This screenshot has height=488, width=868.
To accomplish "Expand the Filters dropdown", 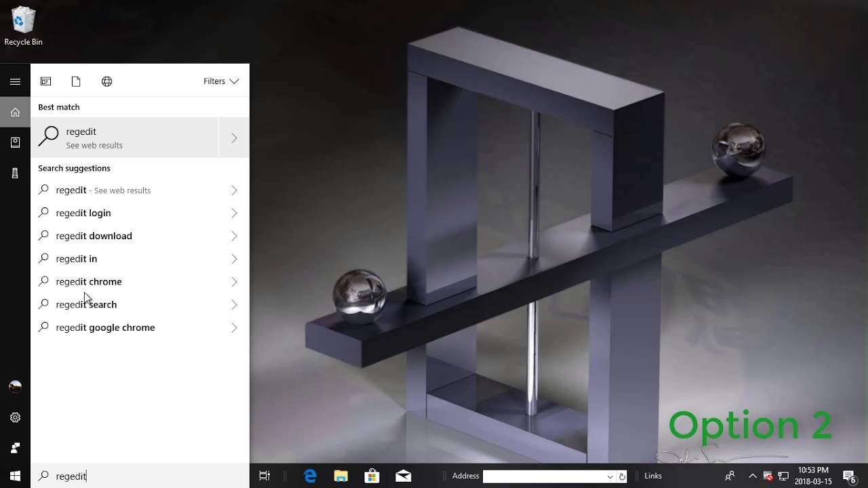I will [x=221, y=81].
